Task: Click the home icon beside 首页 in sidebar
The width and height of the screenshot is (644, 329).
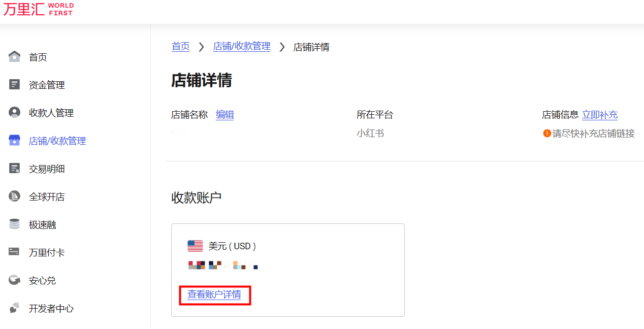Action: (x=15, y=56)
